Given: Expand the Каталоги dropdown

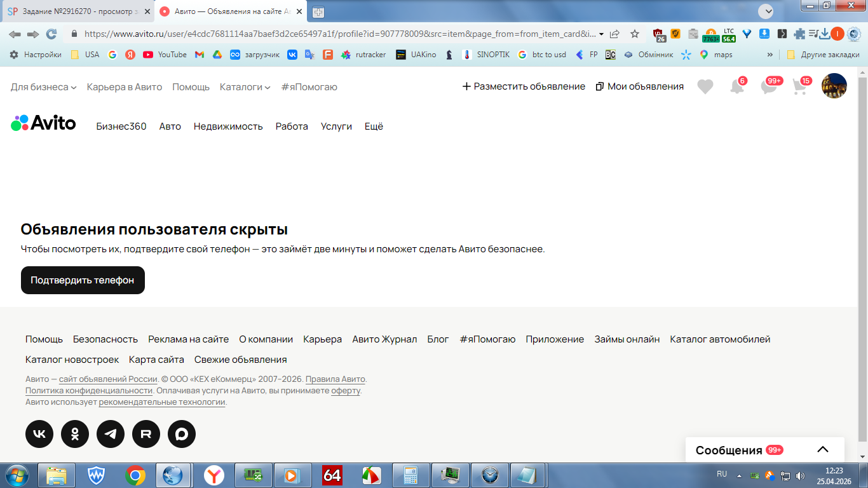Looking at the screenshot, I should coord(245,86).
